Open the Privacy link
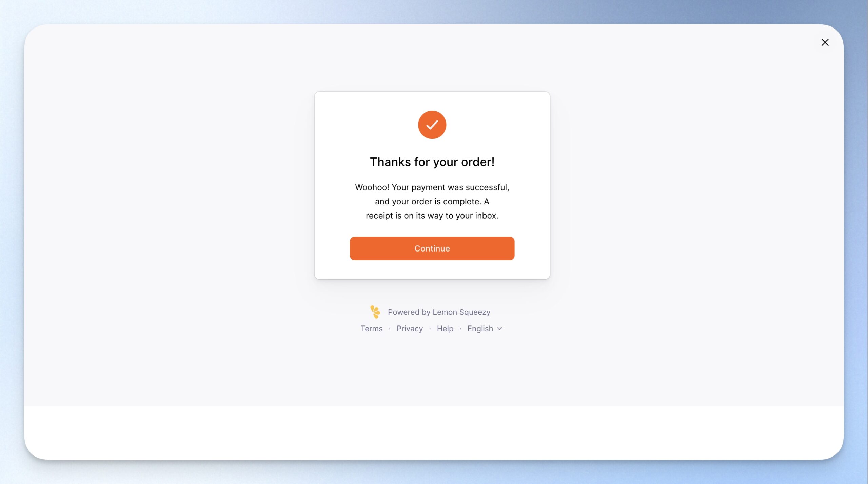This screenshot has width=868, height=484. pyautogui.click(x=410, y=329)
